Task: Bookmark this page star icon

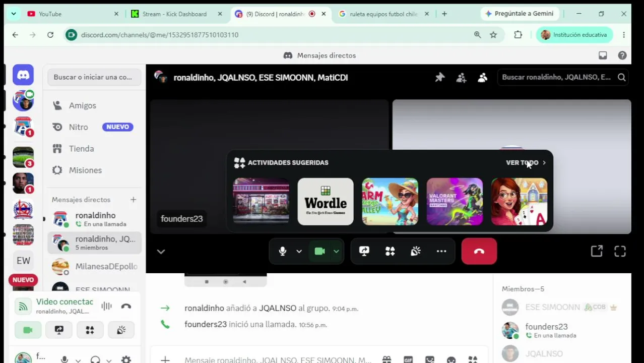Action: pos(493,35)
